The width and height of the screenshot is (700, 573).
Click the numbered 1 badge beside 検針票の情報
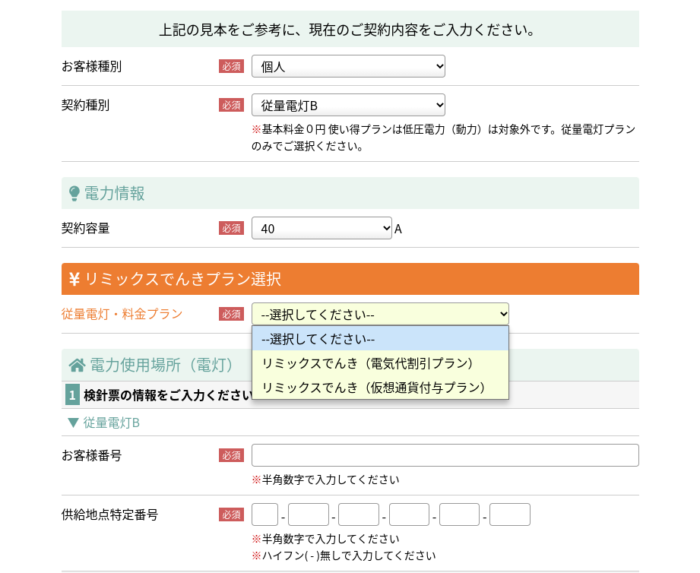tap(72, 395)
